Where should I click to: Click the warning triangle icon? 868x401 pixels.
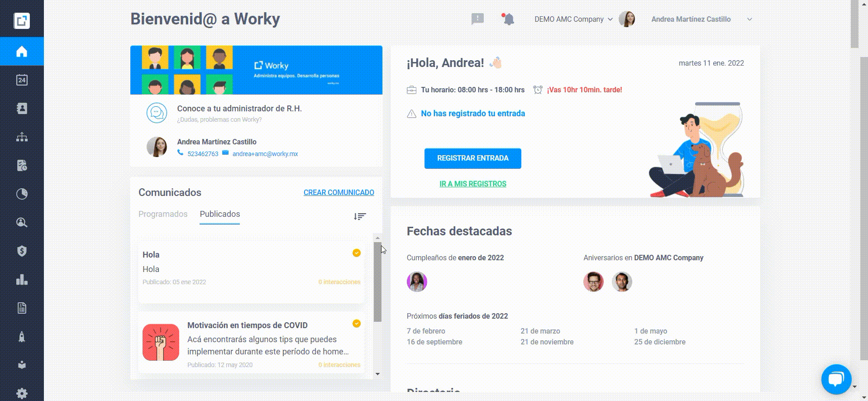click(x=411, y=114)
